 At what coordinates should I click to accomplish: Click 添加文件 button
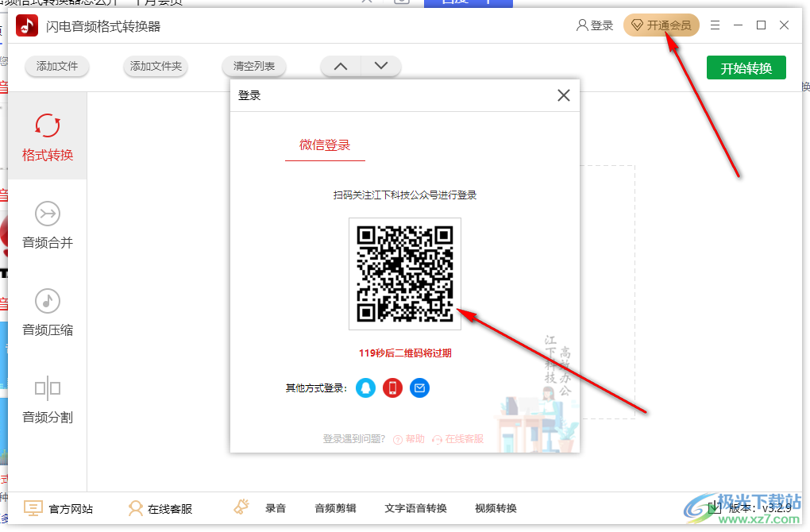click(x=57, y=66)
